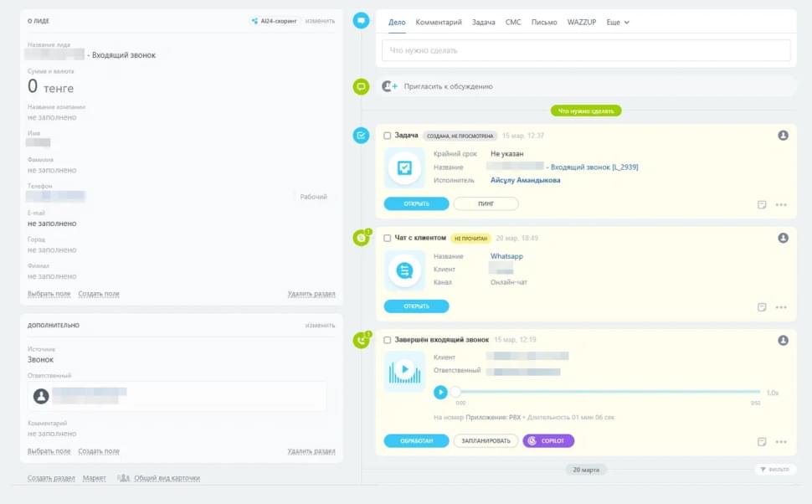Viewport: 812px width, 504px height.
Task: Click Удалить раздел in О лиде section
Action: tap(311, 294)
